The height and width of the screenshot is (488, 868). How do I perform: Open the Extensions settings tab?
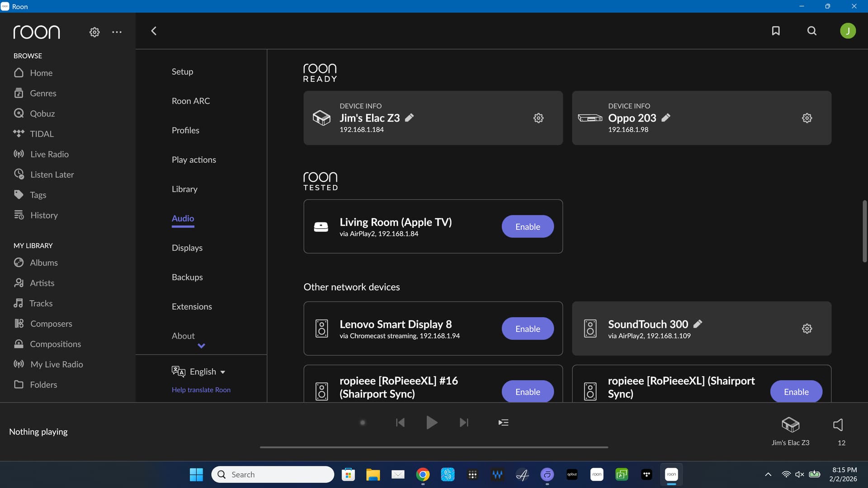click(192, 306)
